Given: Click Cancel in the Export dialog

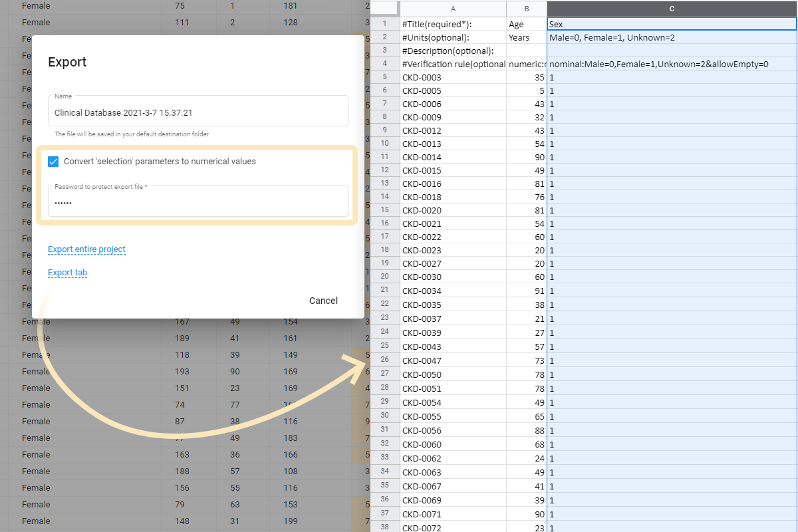Looking at the screenshot, I should pyautogui.click(x=323, y=301).
